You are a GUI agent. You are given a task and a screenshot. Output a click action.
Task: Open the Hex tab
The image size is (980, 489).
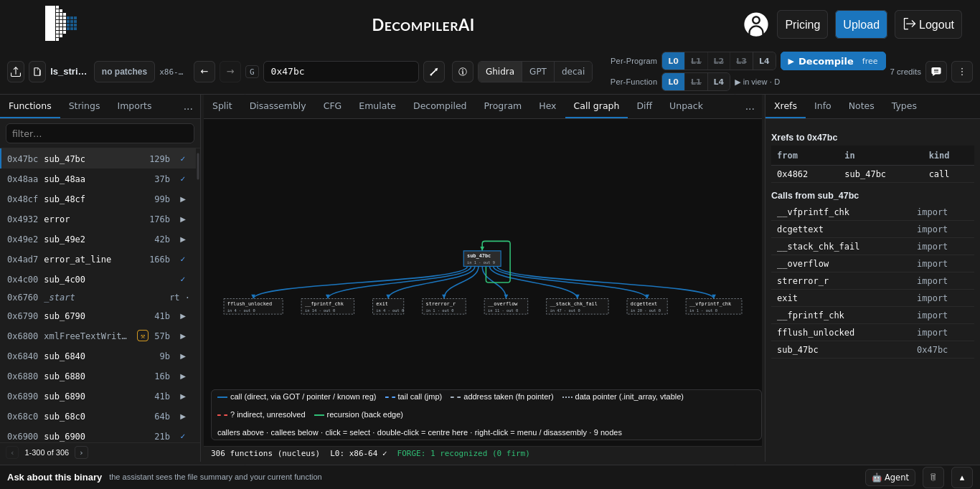(x=547, y=106)
